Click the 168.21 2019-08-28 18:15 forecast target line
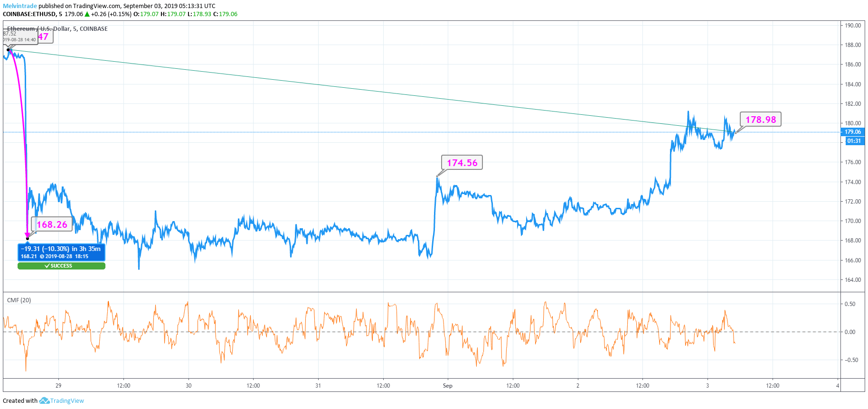This screenshot has height=409, width=868. point(55,256)
